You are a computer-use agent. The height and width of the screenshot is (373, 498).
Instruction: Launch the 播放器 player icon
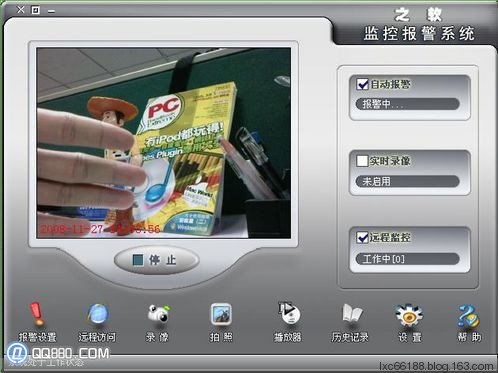click(x=289, y=313)
